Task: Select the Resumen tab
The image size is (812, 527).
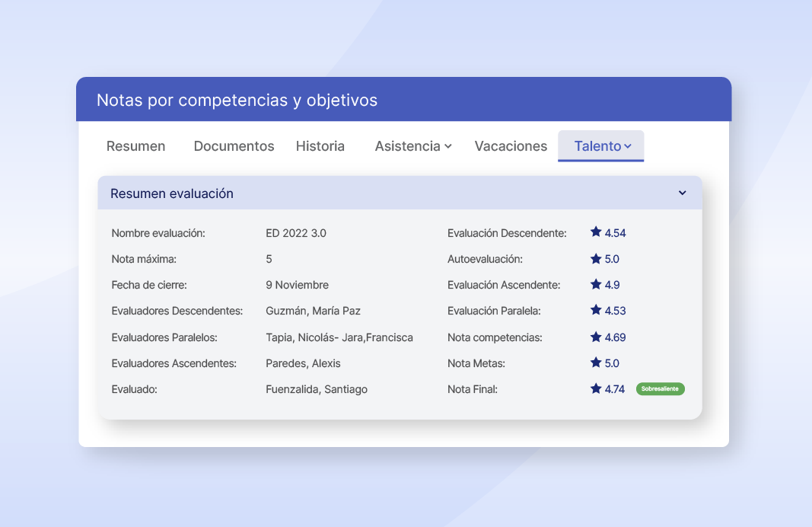Action: tap(135, 146)
